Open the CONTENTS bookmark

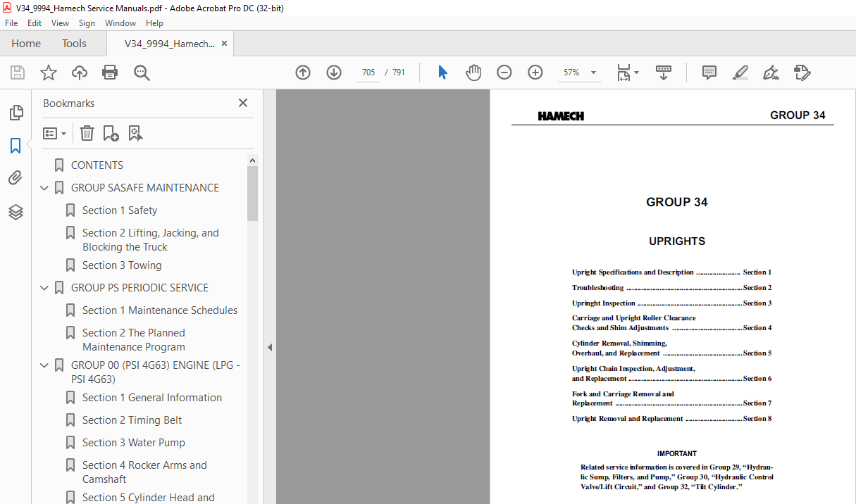coord(97,165)
